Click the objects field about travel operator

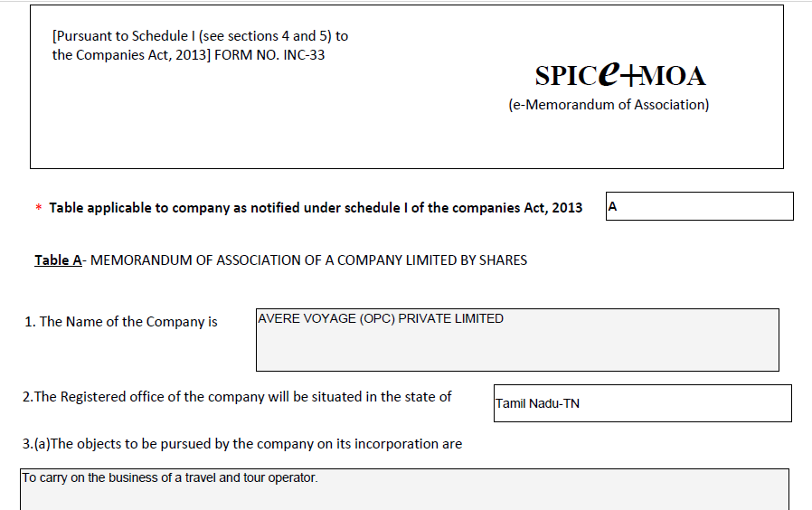(x=404, y=488)
